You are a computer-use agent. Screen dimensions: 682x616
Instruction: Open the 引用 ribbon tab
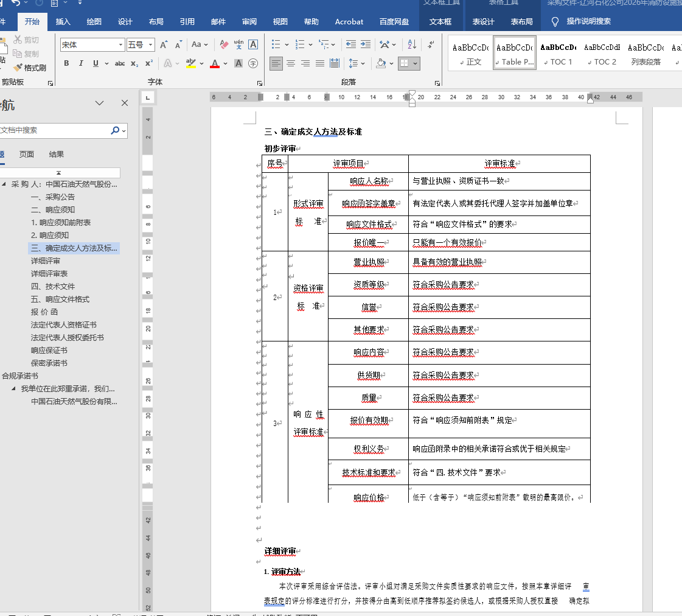(x=187, y=22)
